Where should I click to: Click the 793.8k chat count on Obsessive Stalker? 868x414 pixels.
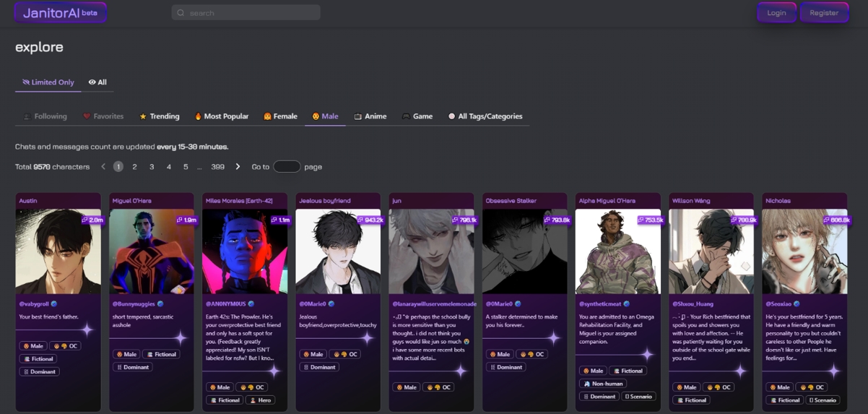[557, 220]
